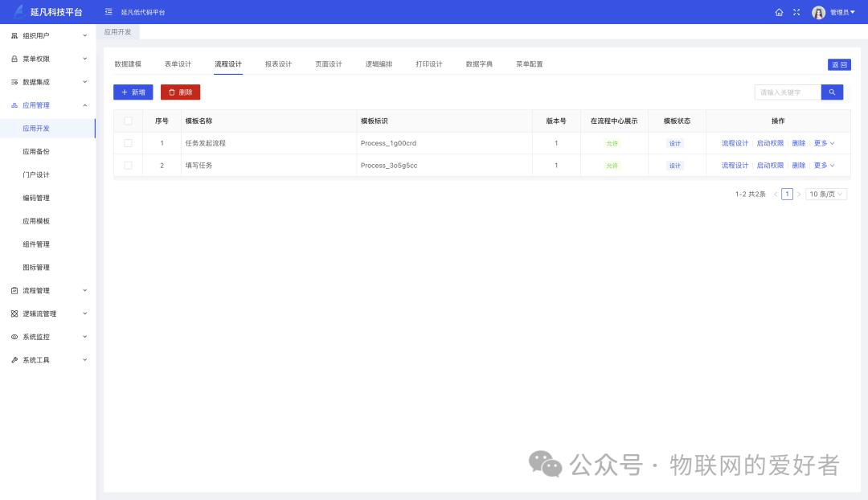
Task: Click the Process_3o5g5cc identifier cell
Action: coord(389,166)
